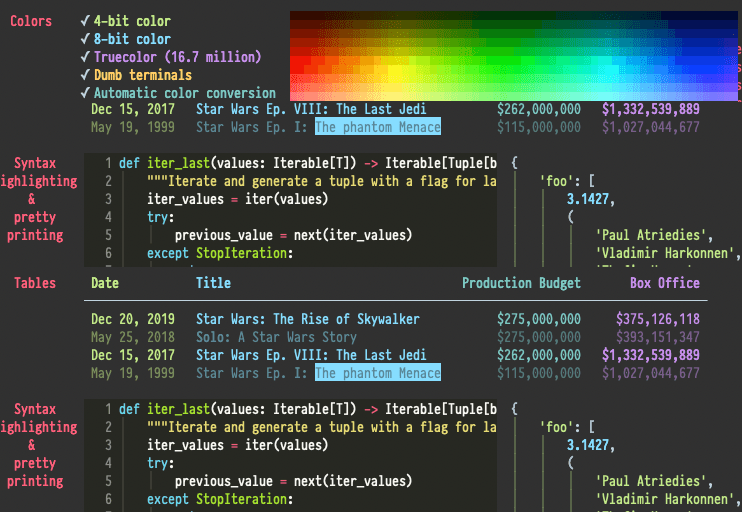The image size is (742, 512).
Task: Select the Box Office column header
Action: click(665, 283)
